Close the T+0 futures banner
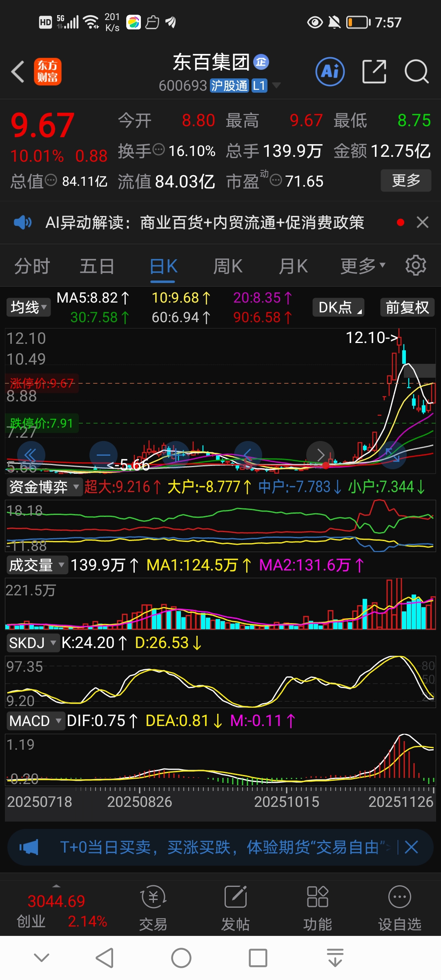The image size is (441, 980). [x=411, y=847]
